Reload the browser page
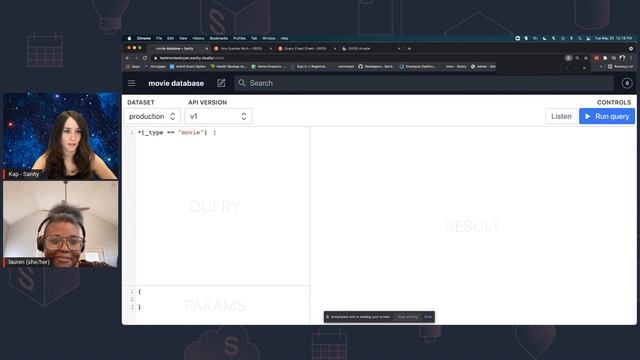Image resolution: width=640 pixels, height=360 pixels. (x=145, y=58)
